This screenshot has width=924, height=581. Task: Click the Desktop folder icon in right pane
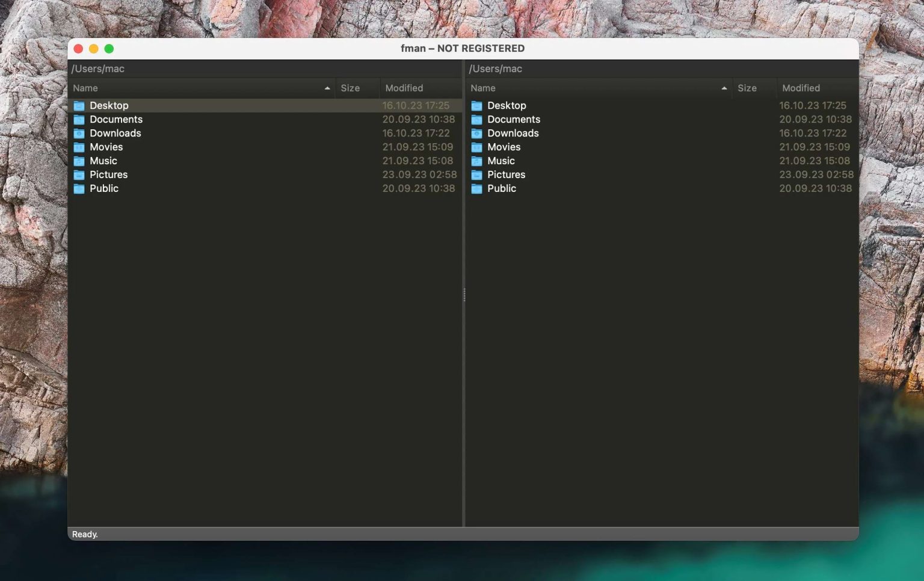pyautogui.click(x=476, y=105)
